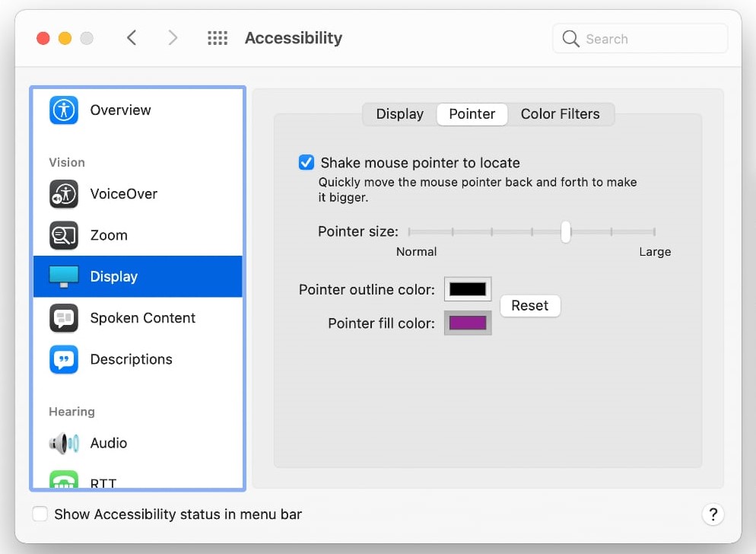Enable Show Accessibility status in menu bar
Image resolution: width=756 pixels, height=554 pixels.
[40, 514]
